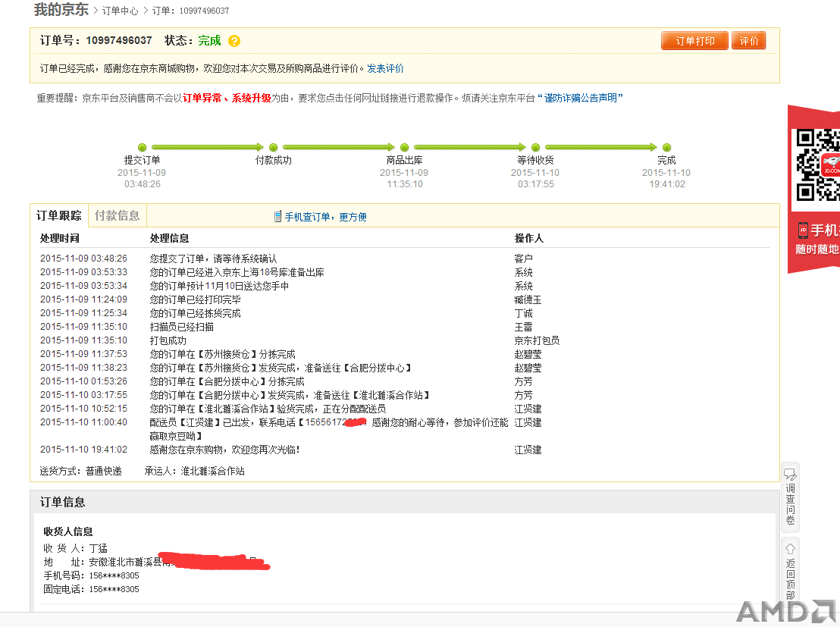The image size is (840, 627).
Task: Click the 返回顶部 up-arrow icon
Action: pyautogui.click(x=790, y=550)
